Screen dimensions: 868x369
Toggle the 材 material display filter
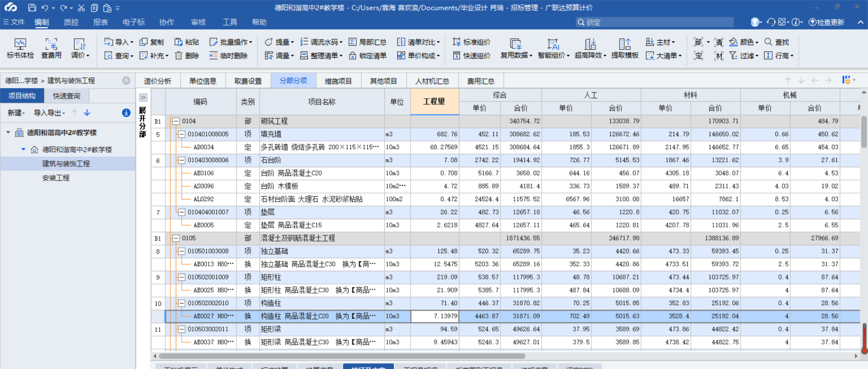click(719, 56)
